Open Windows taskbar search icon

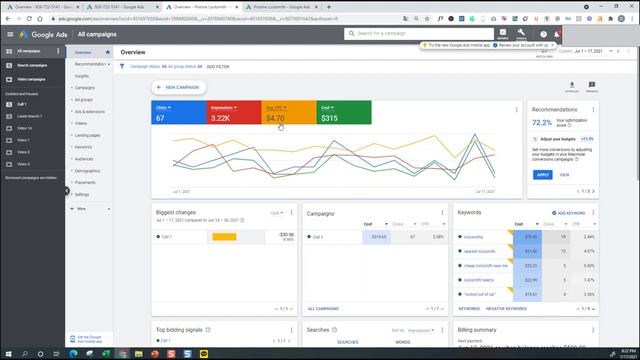click(24, 354)
